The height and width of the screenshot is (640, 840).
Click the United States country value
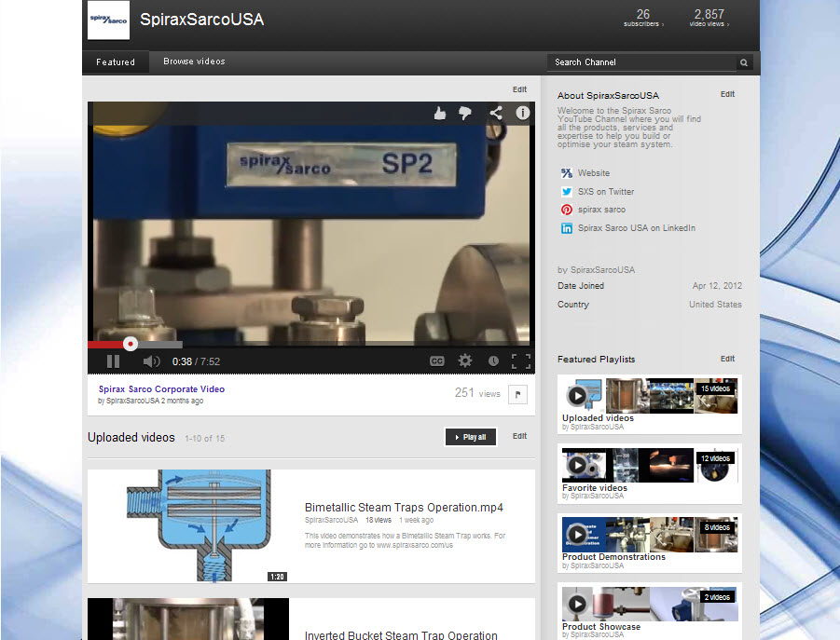coord(715,305)
